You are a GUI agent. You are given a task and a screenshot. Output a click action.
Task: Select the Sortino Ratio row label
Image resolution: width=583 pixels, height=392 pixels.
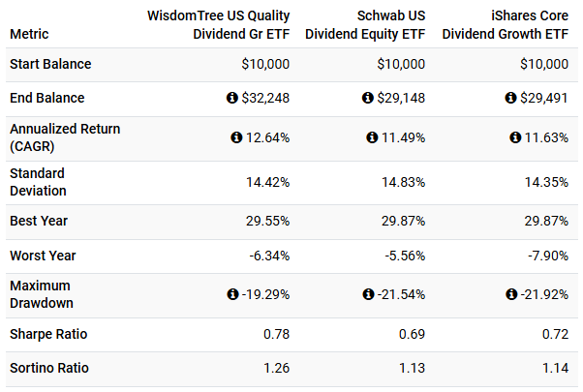pos(49,368)
